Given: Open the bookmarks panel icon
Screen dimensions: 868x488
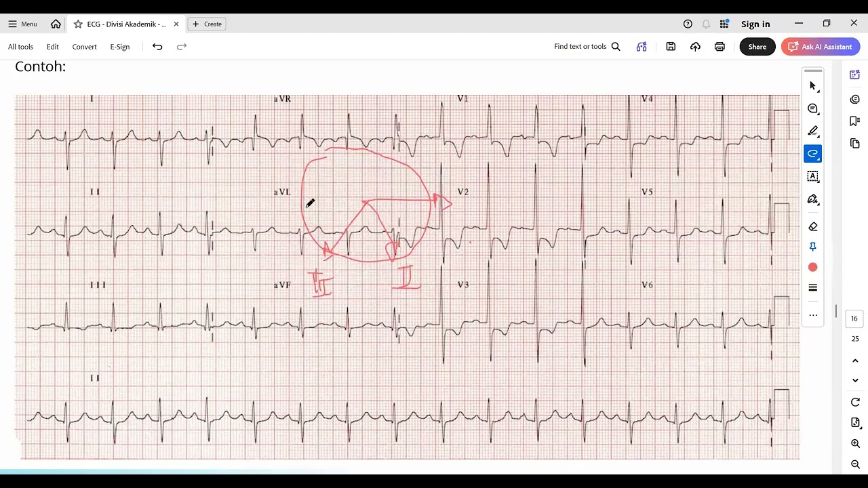Looking at the screenshot, I should 854,121.
